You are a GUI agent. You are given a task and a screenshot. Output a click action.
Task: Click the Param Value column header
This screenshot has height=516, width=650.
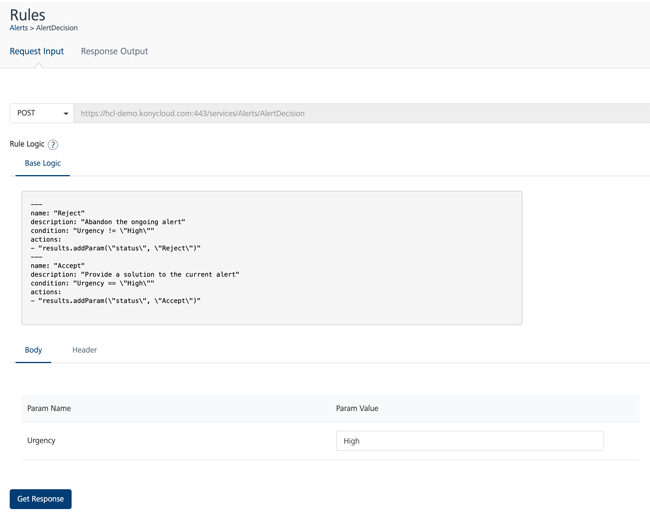pyautogui.click(x=357, y=408)
